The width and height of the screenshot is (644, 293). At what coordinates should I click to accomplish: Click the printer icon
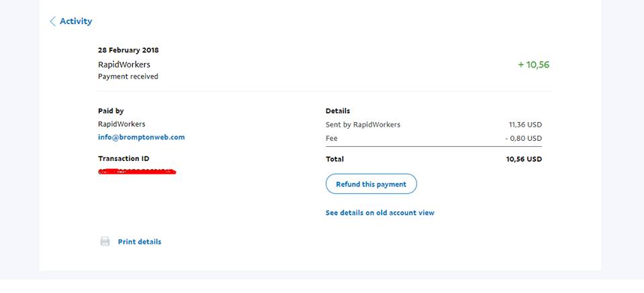point(105,242)
